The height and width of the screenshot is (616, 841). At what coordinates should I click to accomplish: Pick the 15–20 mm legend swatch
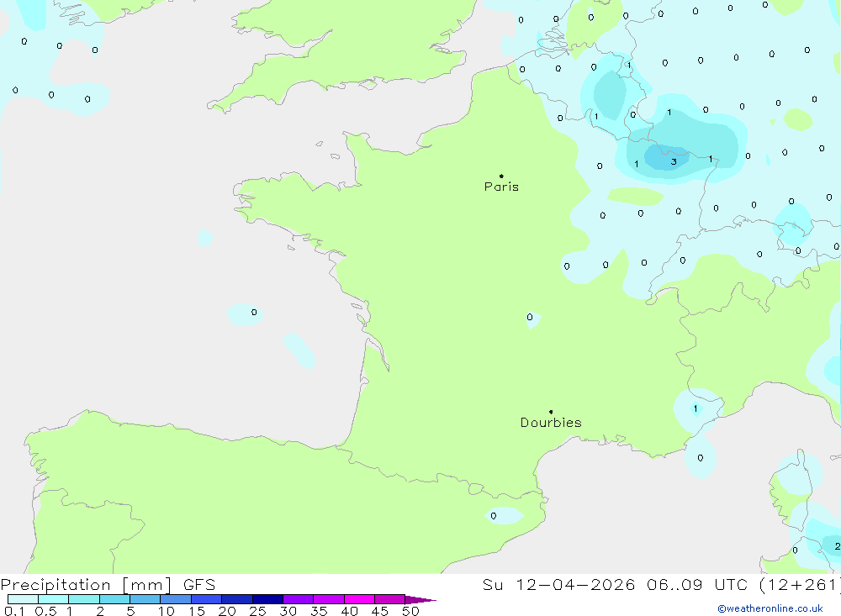point(207,599)
